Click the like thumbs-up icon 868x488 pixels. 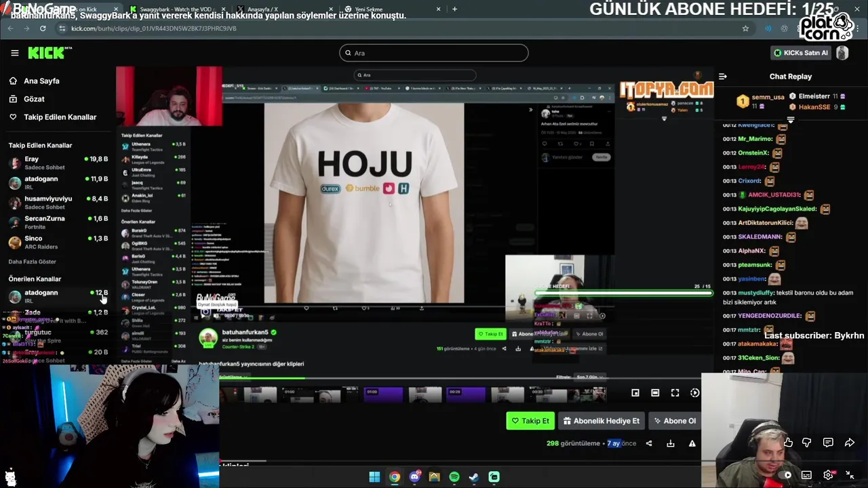[788, 443]
